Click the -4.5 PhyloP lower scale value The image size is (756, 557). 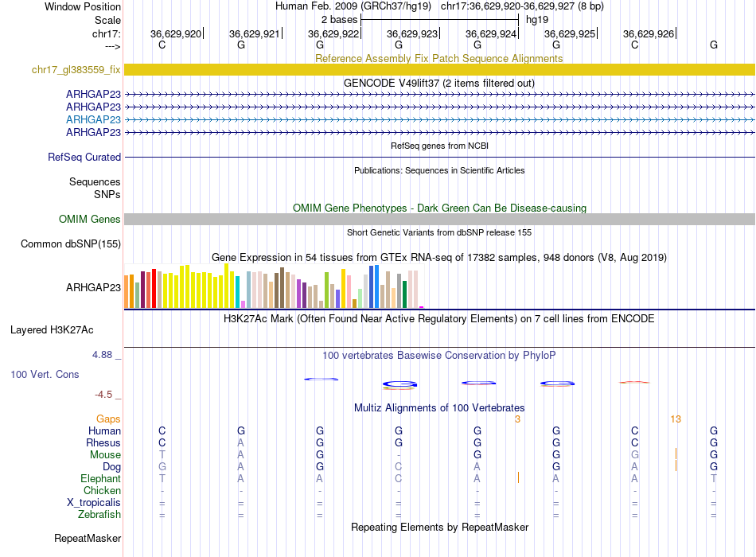click(x=103, y=395)
